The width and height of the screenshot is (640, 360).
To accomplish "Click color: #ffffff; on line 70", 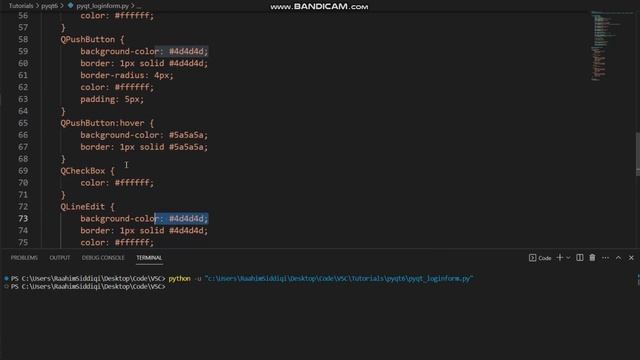I will [x=117, y=182].
